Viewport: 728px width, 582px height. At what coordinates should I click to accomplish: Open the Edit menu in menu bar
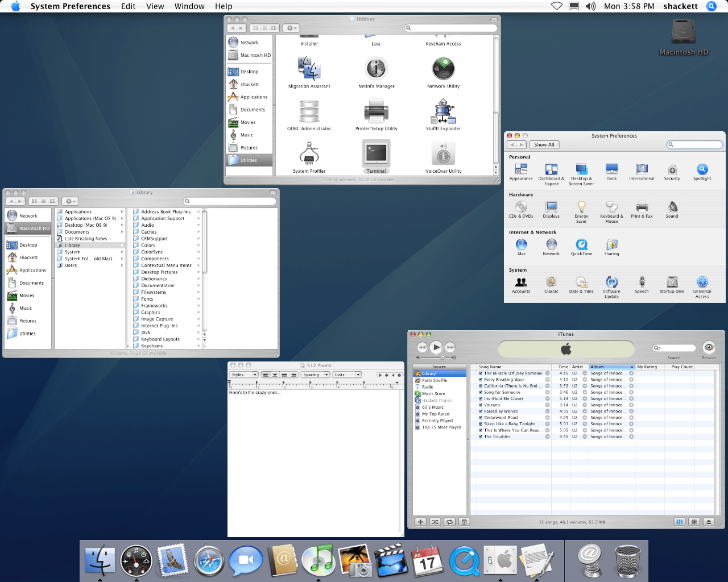pos(129,6)
